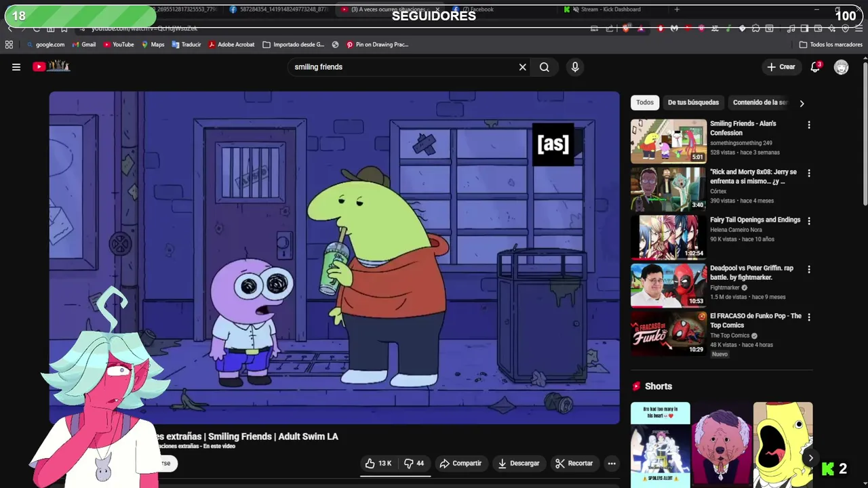Start voice search with microphone
Screen dimensions: 868x488
pos(575,67)
